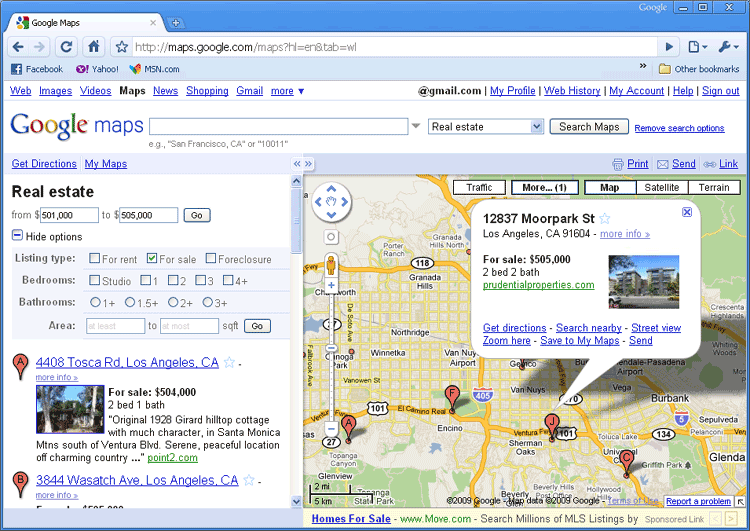Click the map zoom slider handle
The width and height of the screenshot is (750, 531).
[331, 348]
